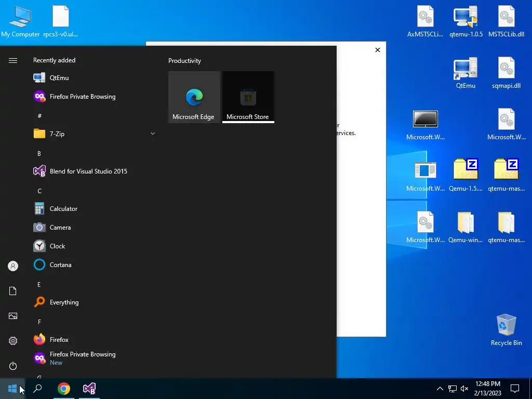Switch to Blend for Visual Studio on taskbar
The height and width of the screenshot is (399, 532).
point(89,389)
